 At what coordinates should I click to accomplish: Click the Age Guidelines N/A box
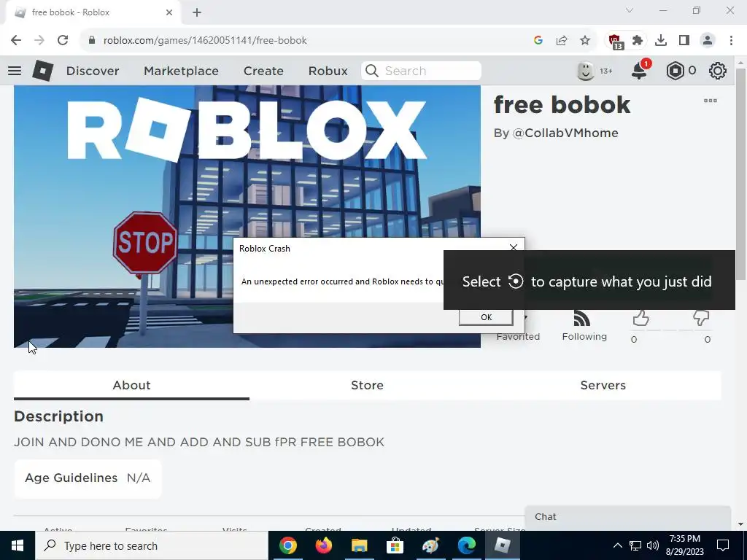coord(88,478)
